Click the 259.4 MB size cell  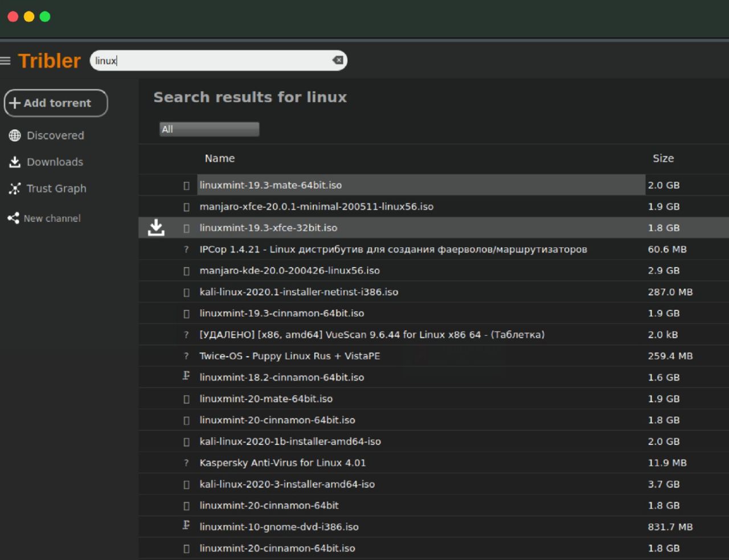tap(670, 356)
